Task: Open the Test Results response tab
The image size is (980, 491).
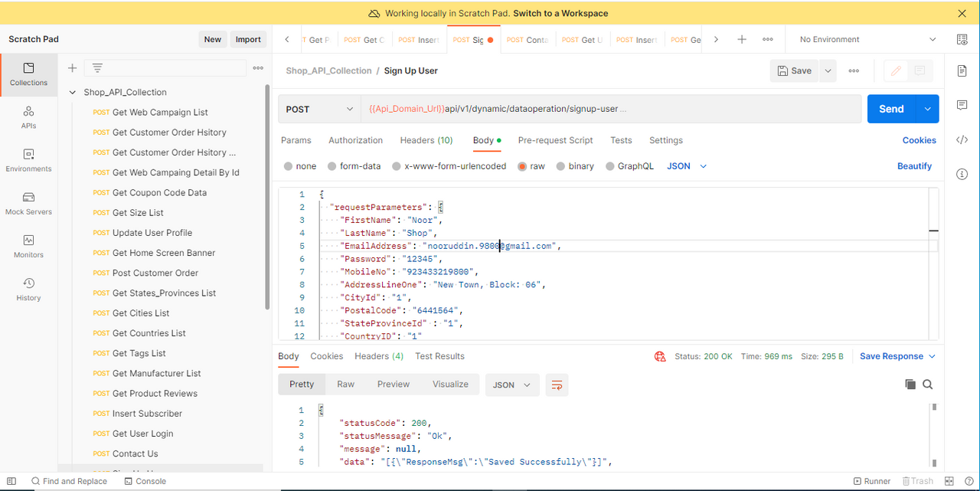Action: point(439,356)
